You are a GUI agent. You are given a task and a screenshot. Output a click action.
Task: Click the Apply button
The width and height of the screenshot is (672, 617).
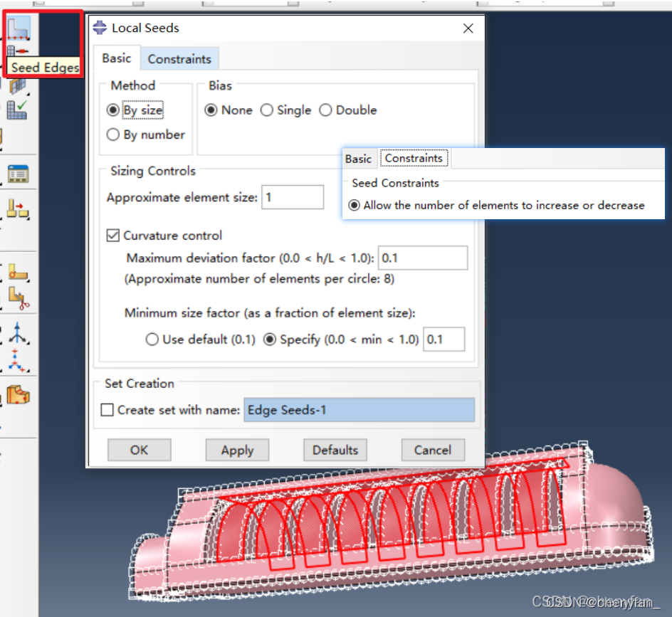tap(237, 450)
